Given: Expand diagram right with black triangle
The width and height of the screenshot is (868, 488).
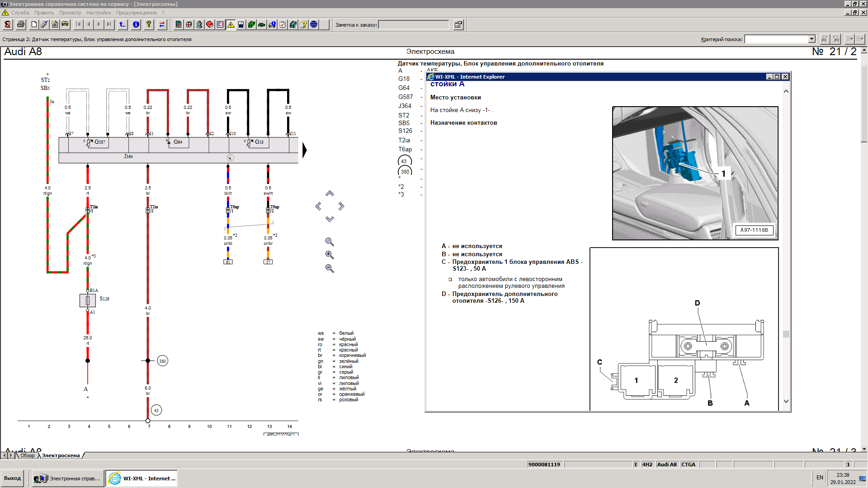Looking at the screenshot, I should tap(305, 150).
